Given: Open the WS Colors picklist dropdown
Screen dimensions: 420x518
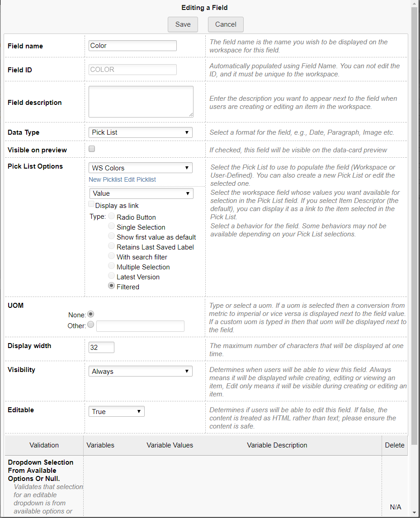Looking at the screenshot, I should [x=141, y=168].
